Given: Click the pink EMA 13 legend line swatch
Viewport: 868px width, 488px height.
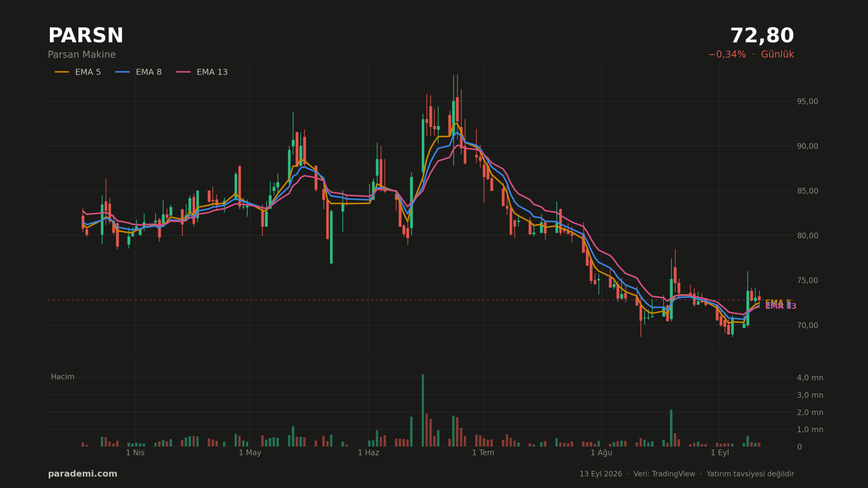Looking at the screenshot, I should (183, 72).
